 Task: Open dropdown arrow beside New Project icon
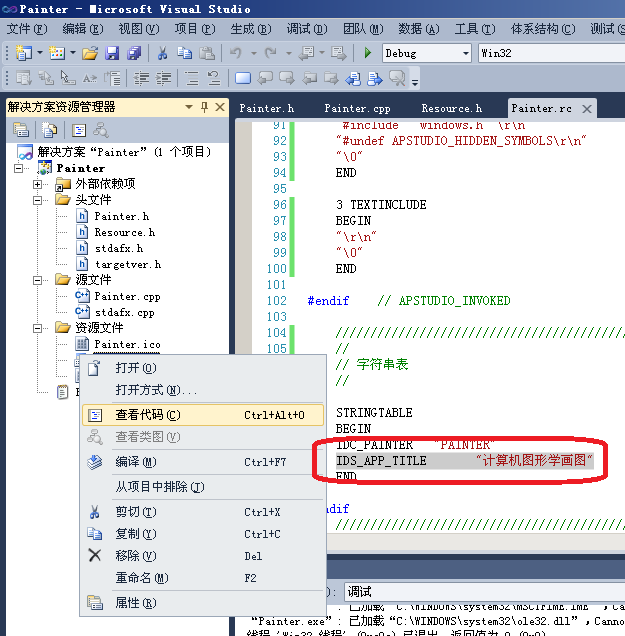coord(40,53)
